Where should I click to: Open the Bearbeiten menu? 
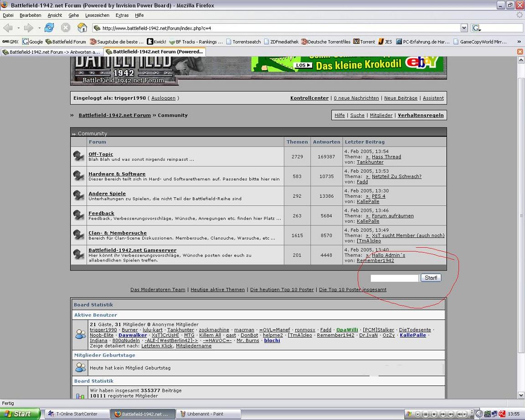tap(30, 15)
